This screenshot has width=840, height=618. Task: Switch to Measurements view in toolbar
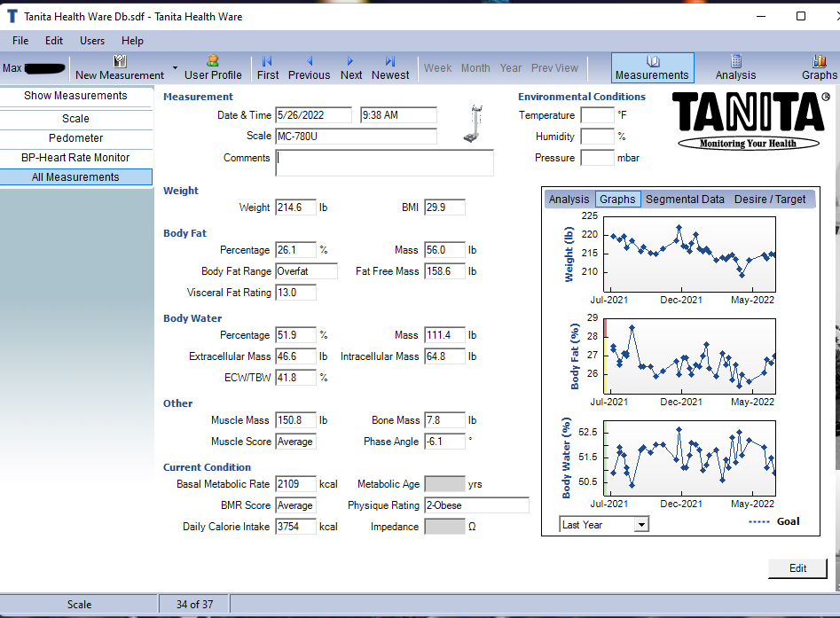653,68
